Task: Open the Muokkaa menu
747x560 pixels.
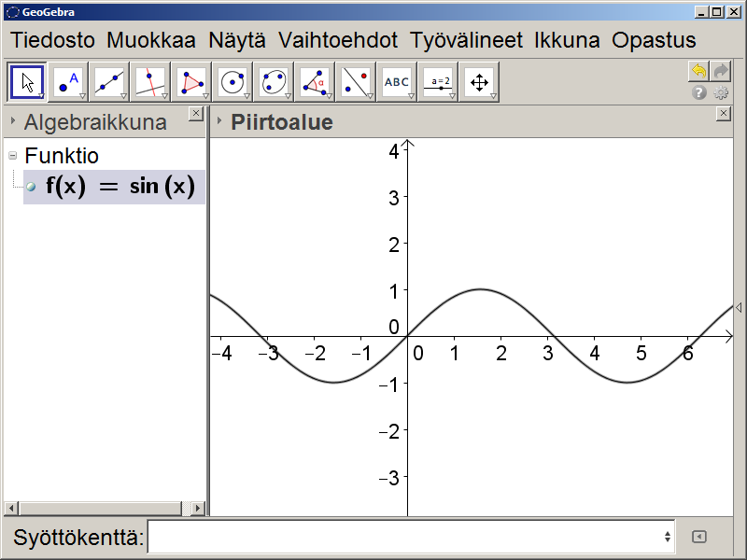Action: [151, 40]
